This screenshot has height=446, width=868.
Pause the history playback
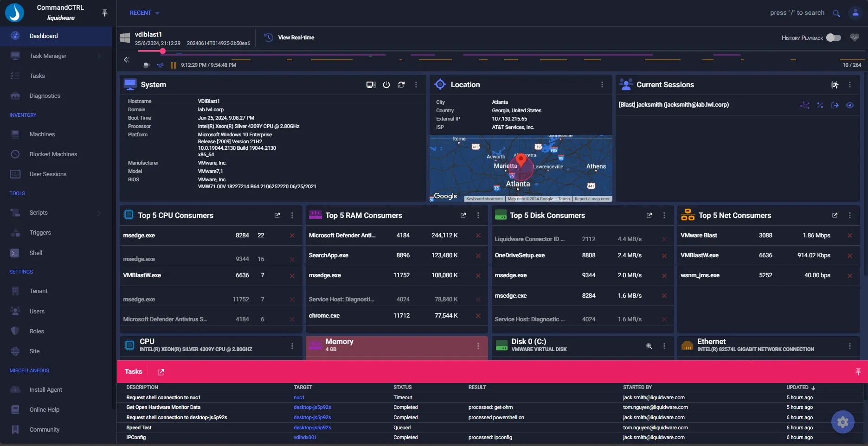pyautogui.click(x=174, y=65)
